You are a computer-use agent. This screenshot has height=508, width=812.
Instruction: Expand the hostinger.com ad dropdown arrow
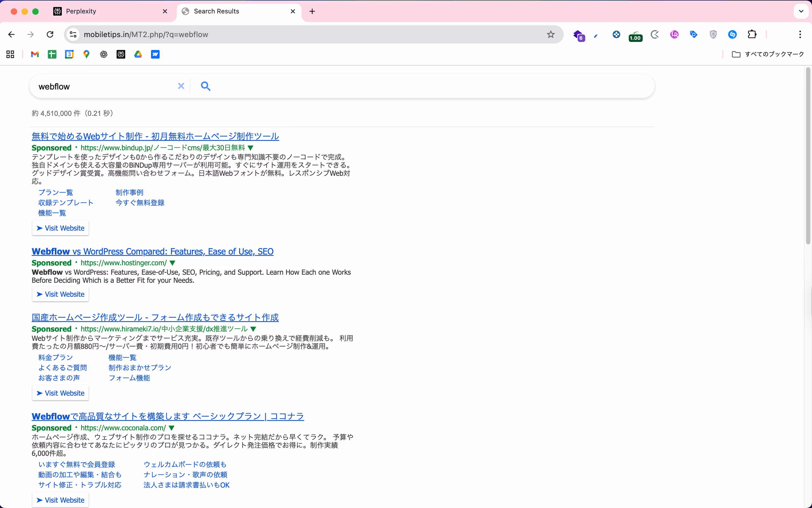173,263
